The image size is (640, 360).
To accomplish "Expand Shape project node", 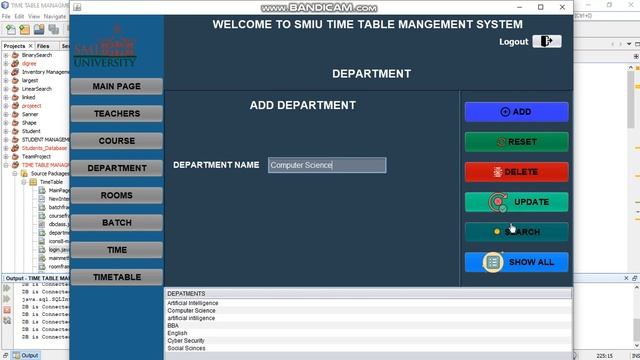I will click(6, 123).
